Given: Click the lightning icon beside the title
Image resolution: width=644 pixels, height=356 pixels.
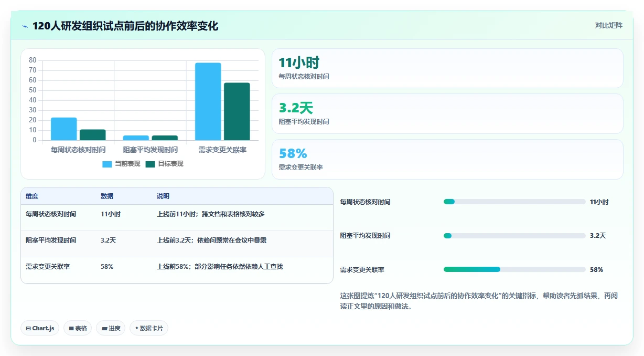Looking at the screenshot, I should pos(25,26).
